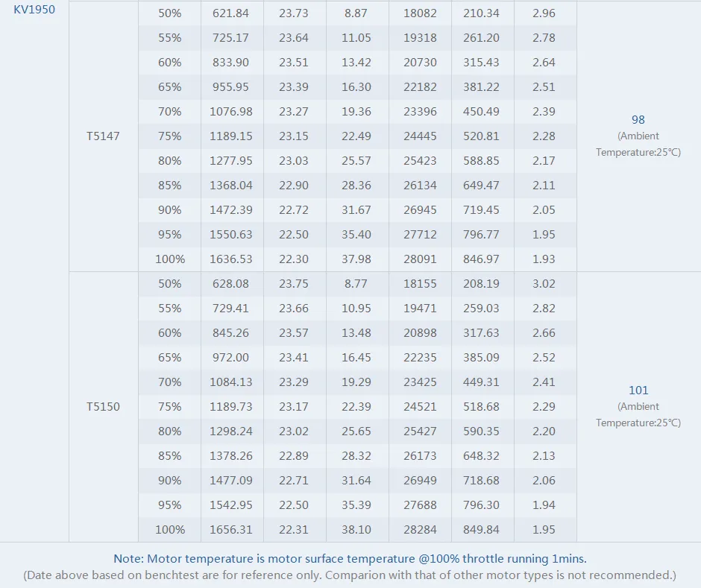Click thrust value 1636.53 at 100% throttle
Image resolution: width=701 pixels, height=588 pixels.
(230, 259)
